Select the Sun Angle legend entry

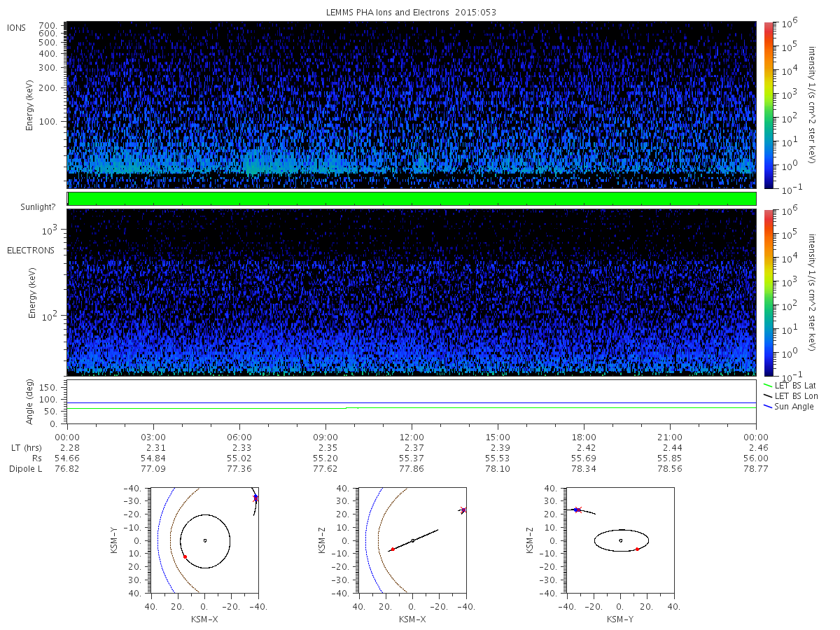(x=791, y=407)
